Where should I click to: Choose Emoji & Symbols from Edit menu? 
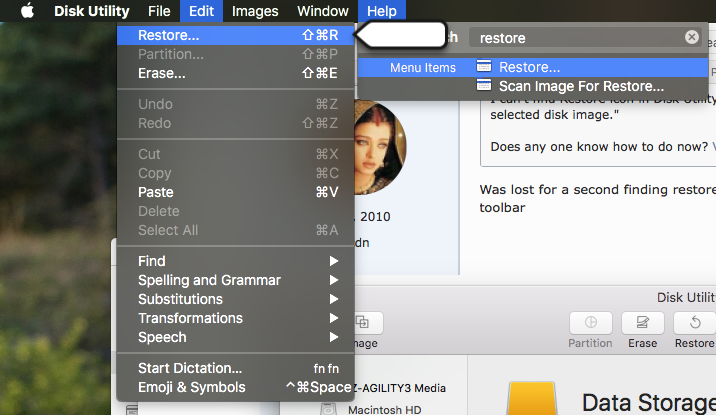pyautogui.click(x=236, y=387)
